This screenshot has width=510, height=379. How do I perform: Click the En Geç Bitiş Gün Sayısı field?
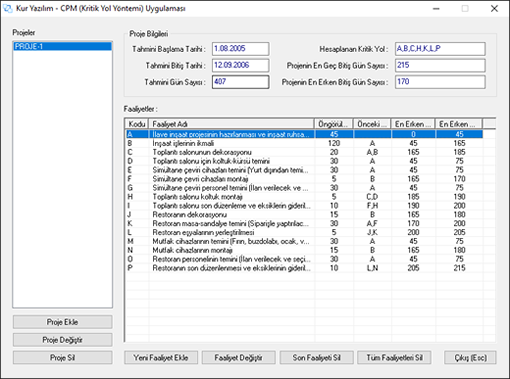440,65
